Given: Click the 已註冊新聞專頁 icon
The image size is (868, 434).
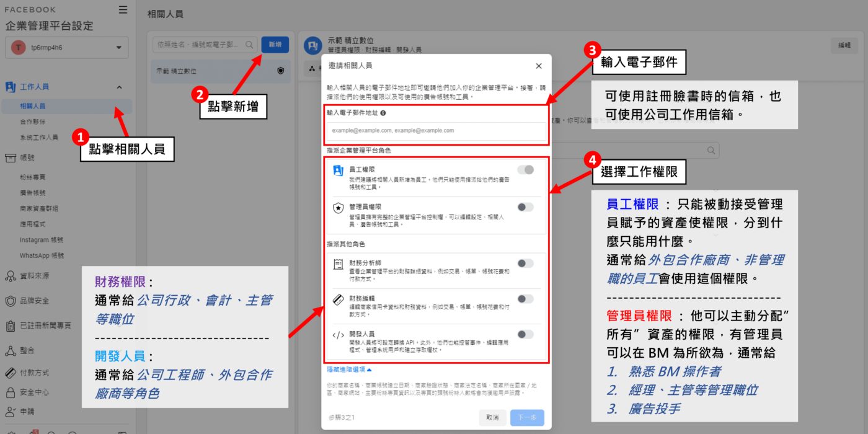Looking at the screenshot, I should click(10, 325).
